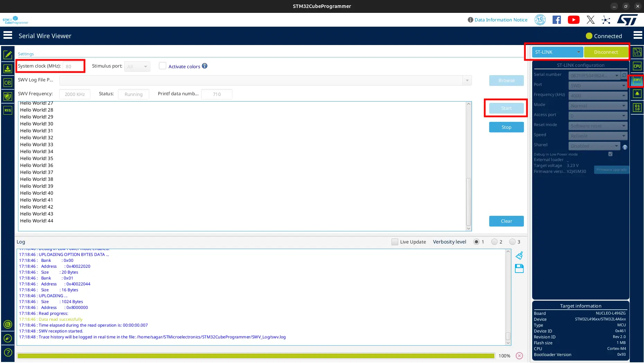This screenshot has height=363, width=644.
Task: Open the Shared Disabled dropdown
Action: point(594,146)
